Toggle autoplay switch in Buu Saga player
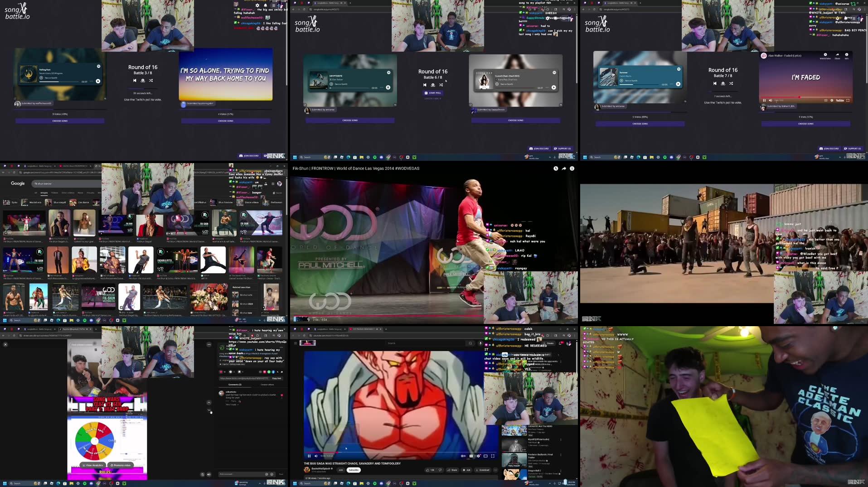 (463, 456)
